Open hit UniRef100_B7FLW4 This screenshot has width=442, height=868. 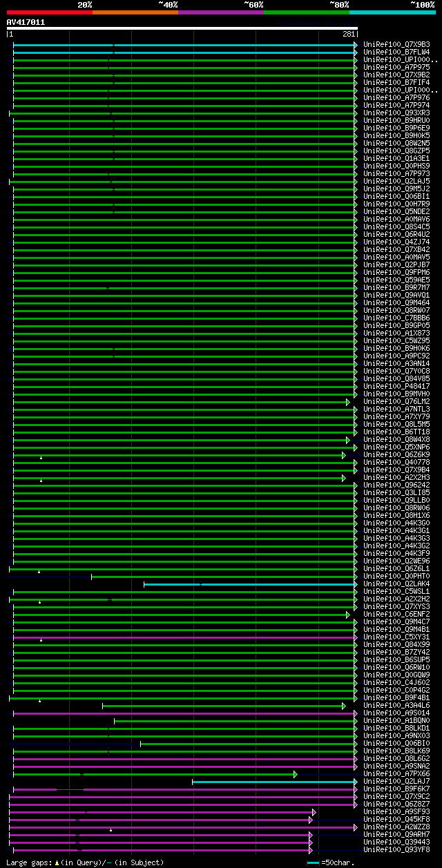pos(396,52)
